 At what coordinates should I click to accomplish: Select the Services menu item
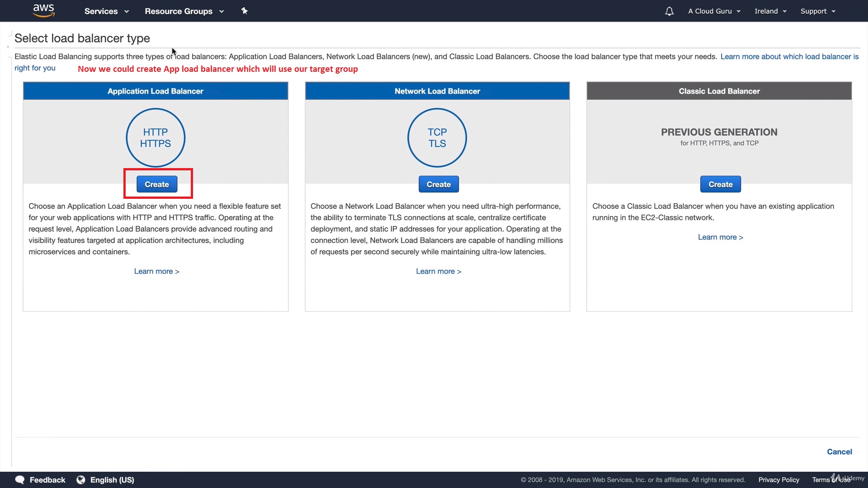[x=101, y=11]
